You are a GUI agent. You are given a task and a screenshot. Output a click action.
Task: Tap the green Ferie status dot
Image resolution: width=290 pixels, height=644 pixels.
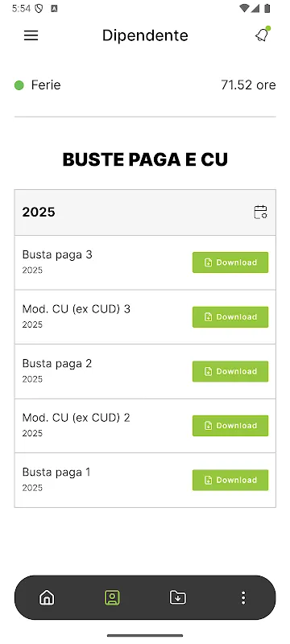click(x=19, y=85)
